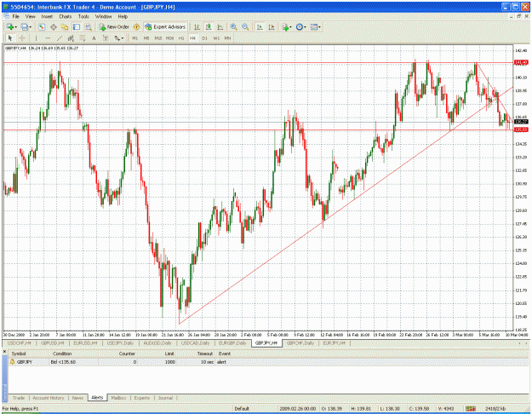Switch chart to Line Chart mode
The image size is (532, 414).
tap(220, 27)
